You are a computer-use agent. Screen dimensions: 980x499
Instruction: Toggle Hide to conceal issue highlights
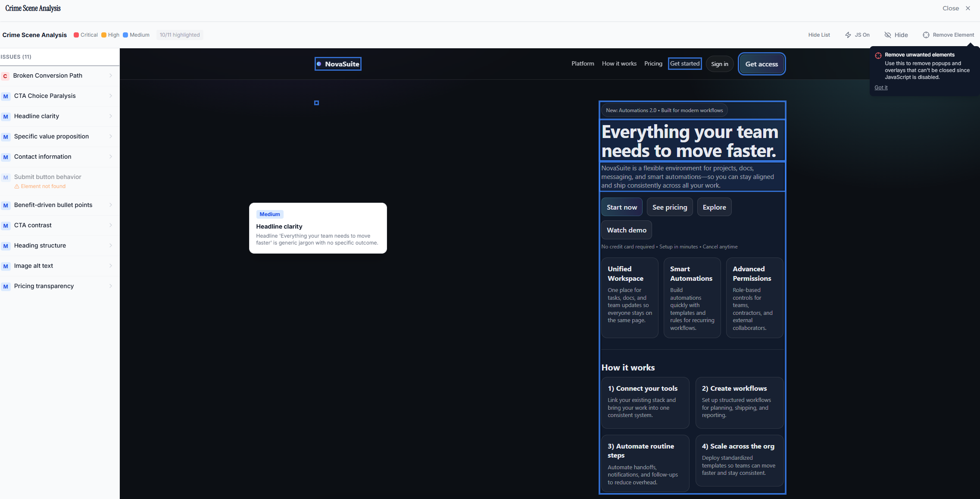pyautogui.click(x=896, y=35)
